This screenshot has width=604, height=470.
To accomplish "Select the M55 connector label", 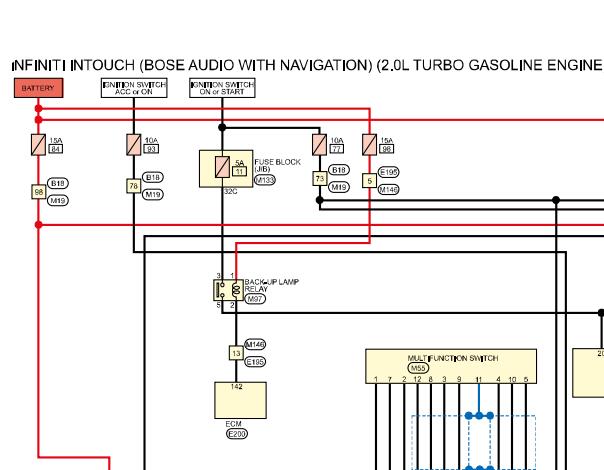I will pos(418,368).
